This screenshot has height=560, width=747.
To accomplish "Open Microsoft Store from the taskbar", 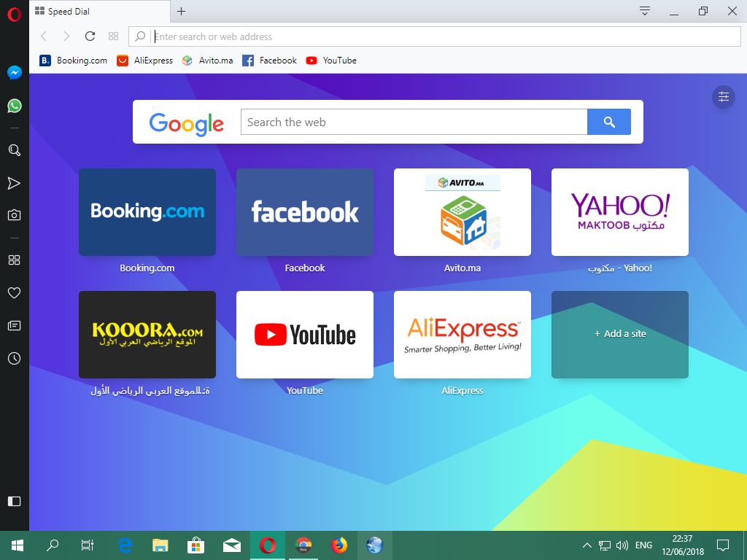I will point(196,545).
